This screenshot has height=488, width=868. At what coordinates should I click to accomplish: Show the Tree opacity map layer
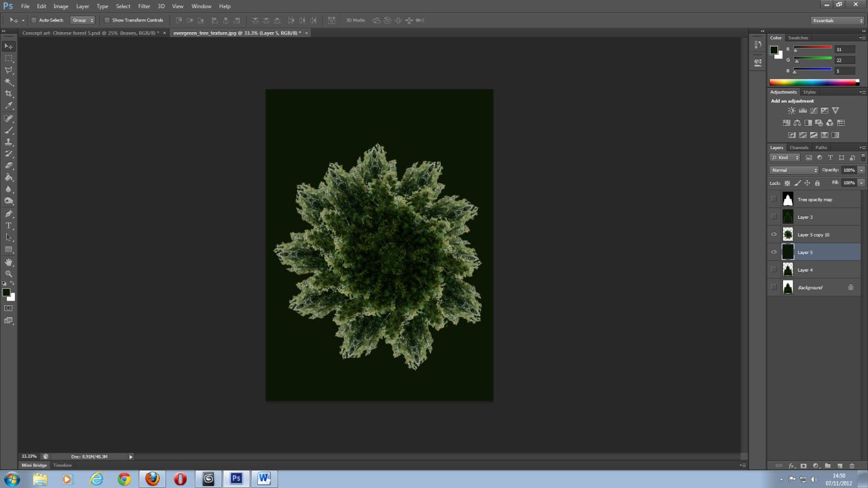pos(774,199)
